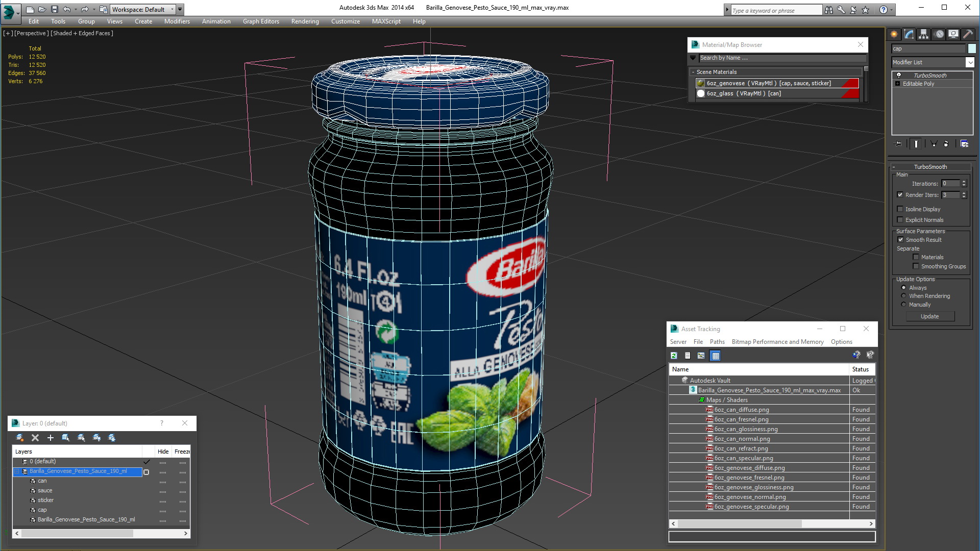Viewport: 980px width, 551px height.
Task: Click Hide/Unhide All Layers icon
Action: tap(96, 438)
